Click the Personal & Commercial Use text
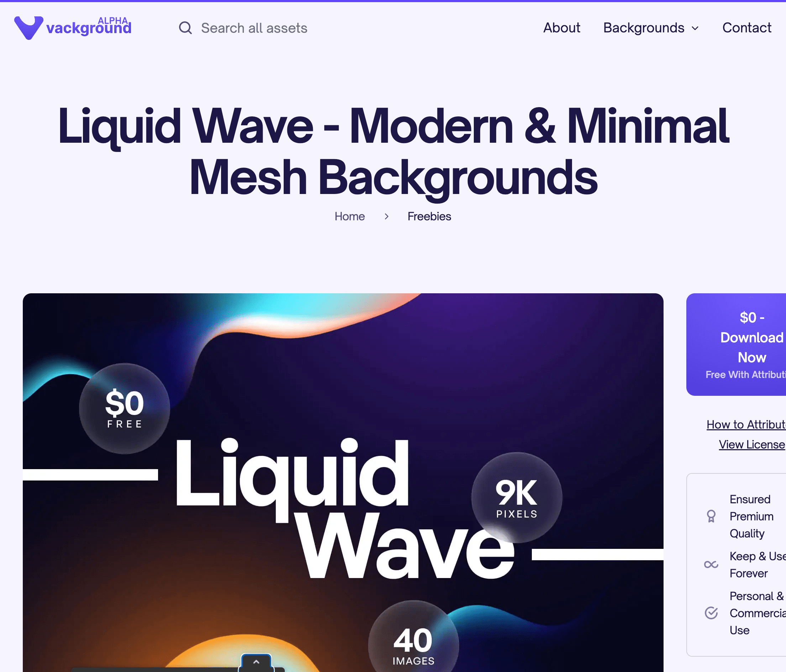The height and width of the screenshot is (672, 786). coord(758,613)
